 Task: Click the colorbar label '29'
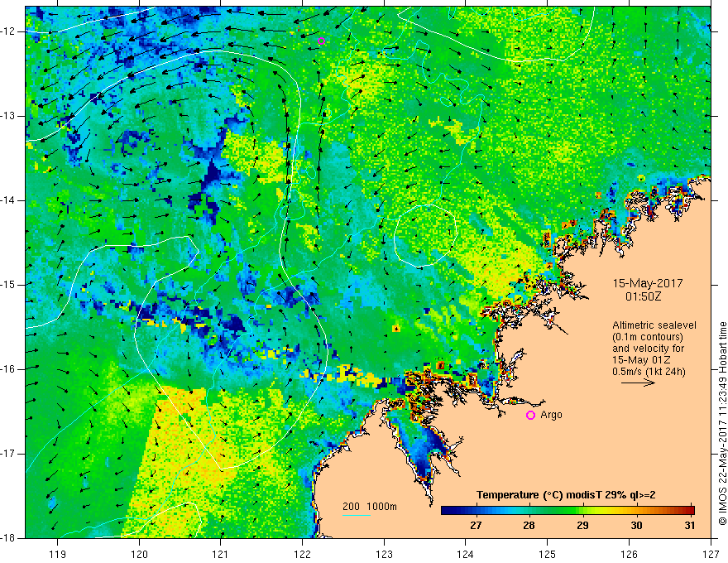pos(582,526)
